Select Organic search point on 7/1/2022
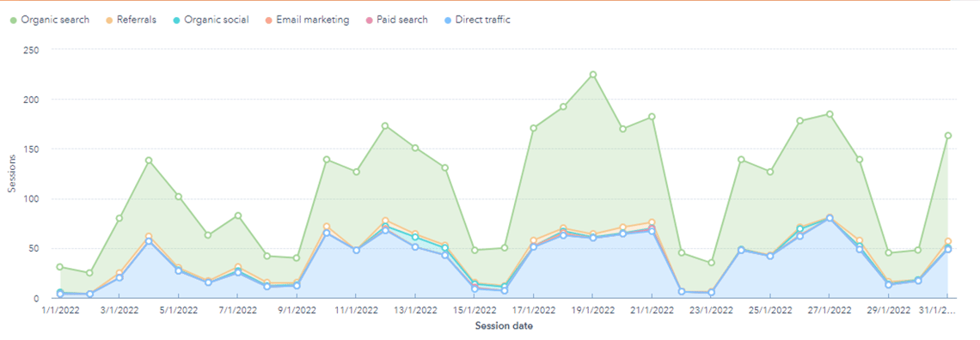This screenshot has height=340, width=980. (237, 216)
